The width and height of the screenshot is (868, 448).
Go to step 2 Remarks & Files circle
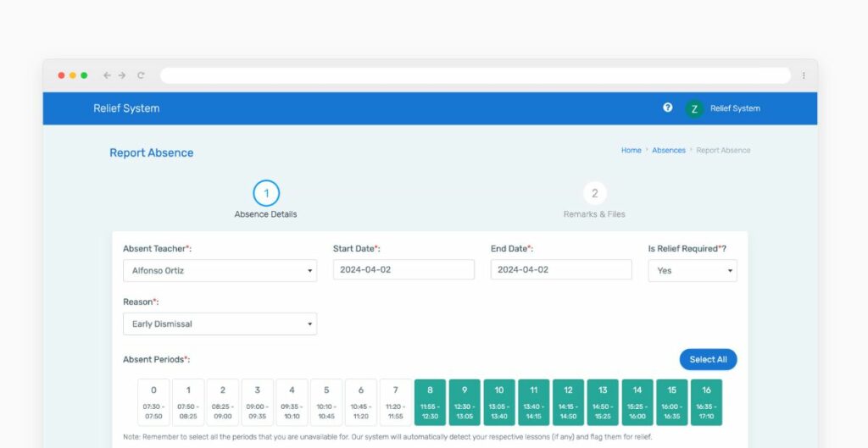tap(594, 193)
